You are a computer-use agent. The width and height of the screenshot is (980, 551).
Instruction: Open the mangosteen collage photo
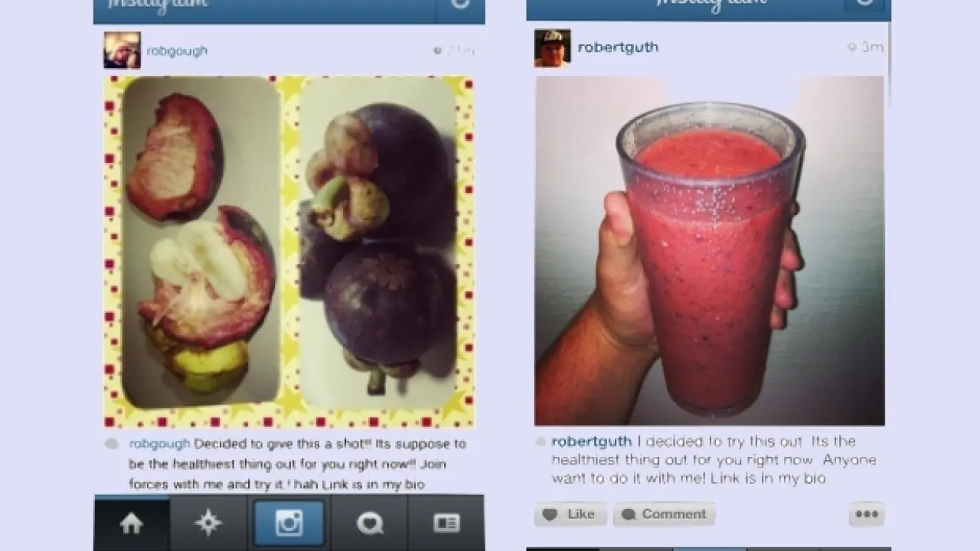[289, 251]
